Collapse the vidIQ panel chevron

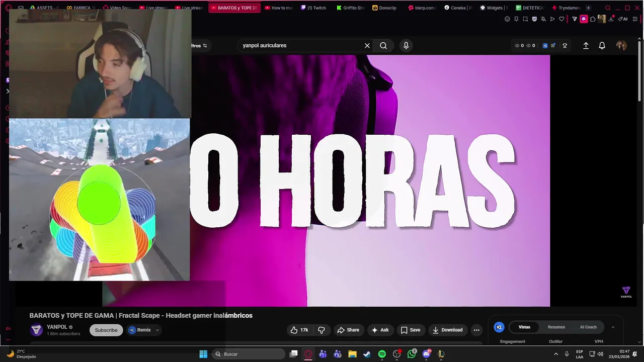pyautogui.click(x=613, y=327)
